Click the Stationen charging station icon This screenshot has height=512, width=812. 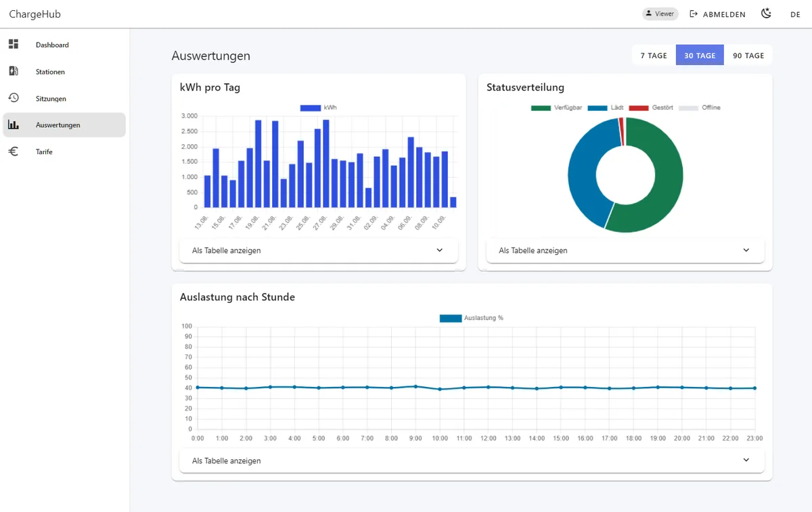point(14,71)
